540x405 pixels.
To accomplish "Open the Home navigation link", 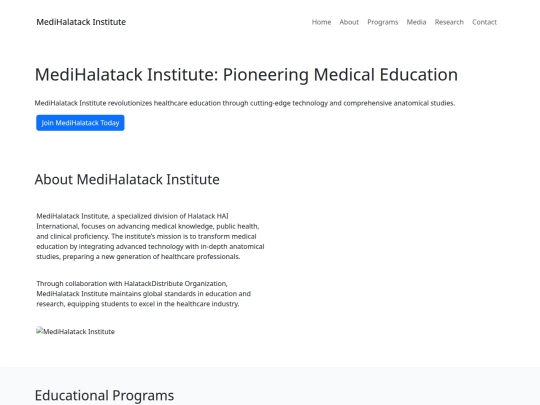I will [x=321, y=22].
